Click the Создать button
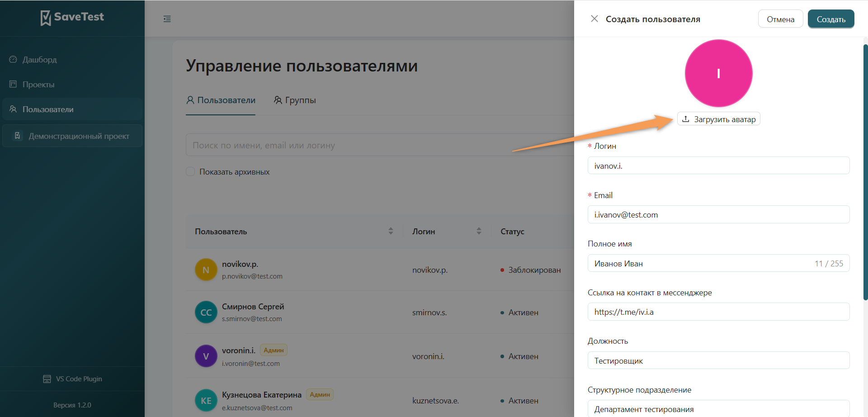 (830, 19)
